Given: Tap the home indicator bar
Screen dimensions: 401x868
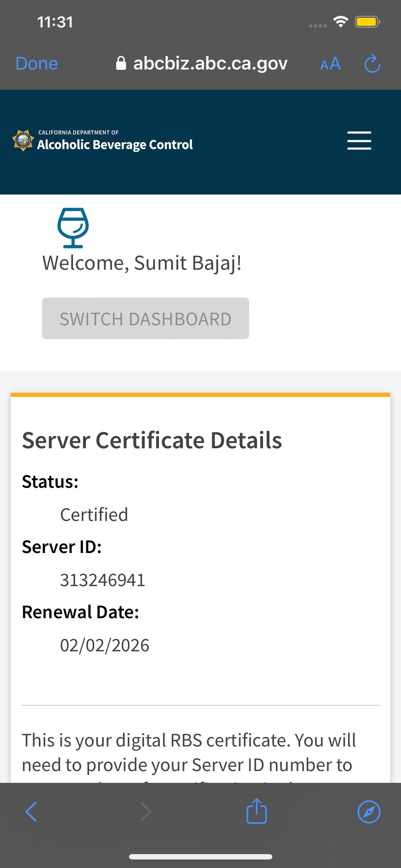Looking at the screenshot, I should (x=200, y=857).
